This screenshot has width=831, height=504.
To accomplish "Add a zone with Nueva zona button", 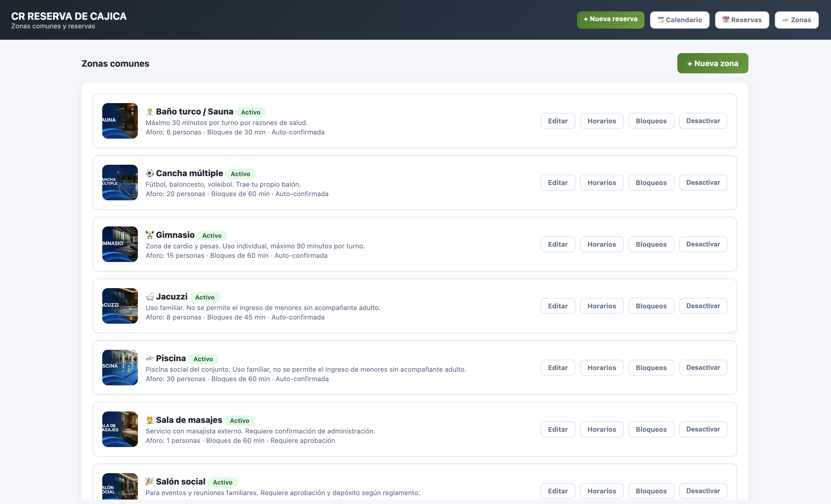I will (x=713, y=63).
